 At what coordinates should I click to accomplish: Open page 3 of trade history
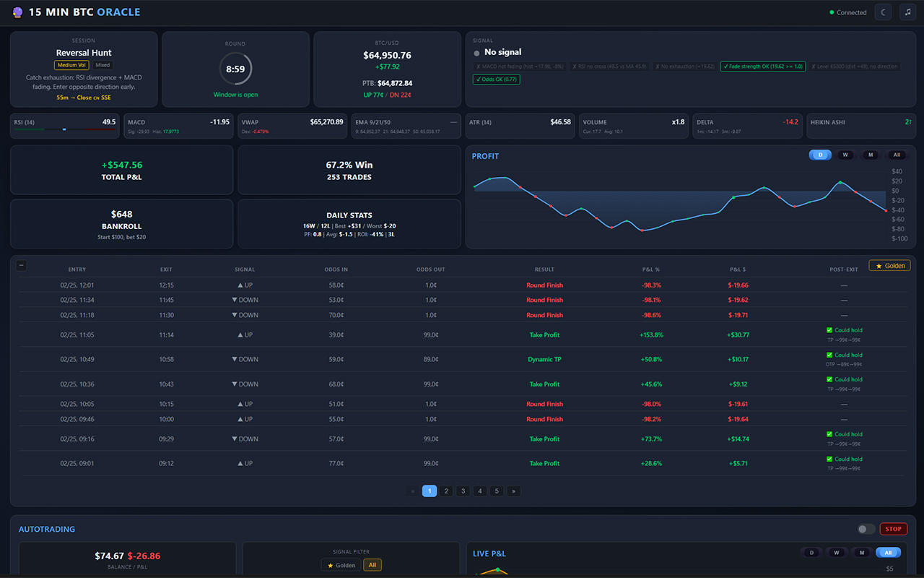pyautogui.click(x=463, y=491)
